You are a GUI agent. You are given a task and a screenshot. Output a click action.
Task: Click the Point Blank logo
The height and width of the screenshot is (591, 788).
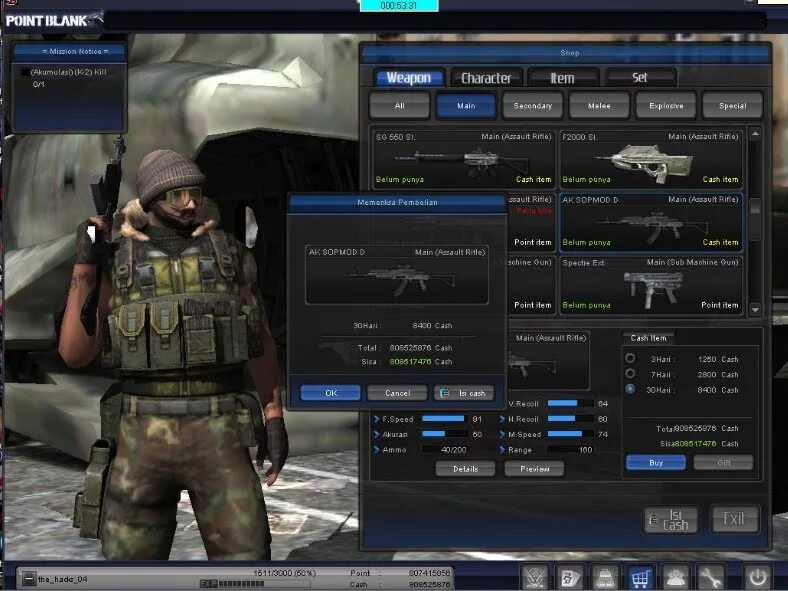pos(54,21)
